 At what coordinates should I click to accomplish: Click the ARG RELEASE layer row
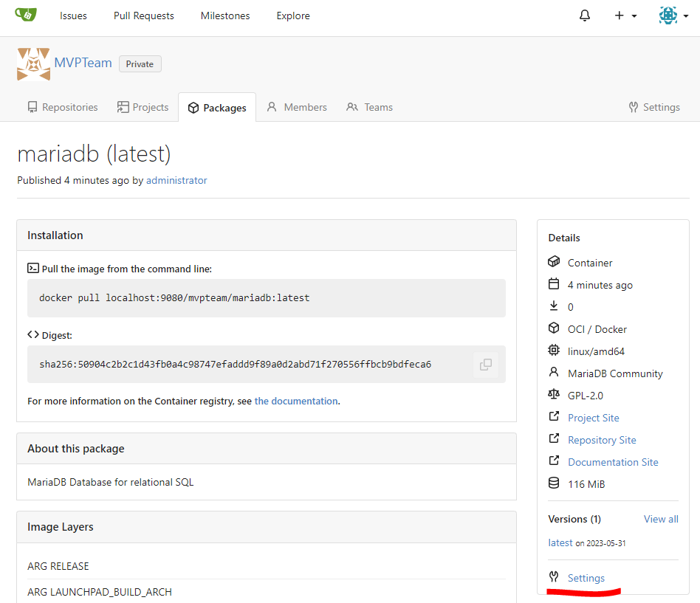pyautogui.click(x=267, y=566)
